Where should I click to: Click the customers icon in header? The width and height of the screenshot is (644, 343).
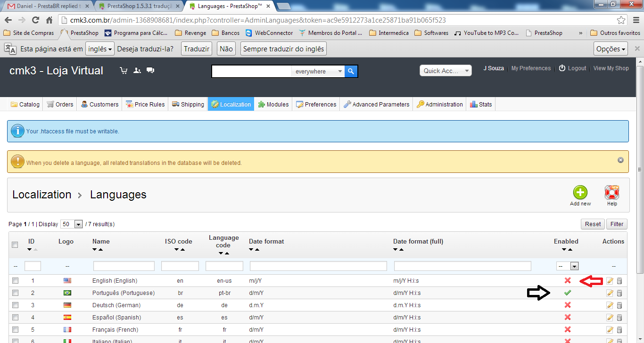pos(137,71)
